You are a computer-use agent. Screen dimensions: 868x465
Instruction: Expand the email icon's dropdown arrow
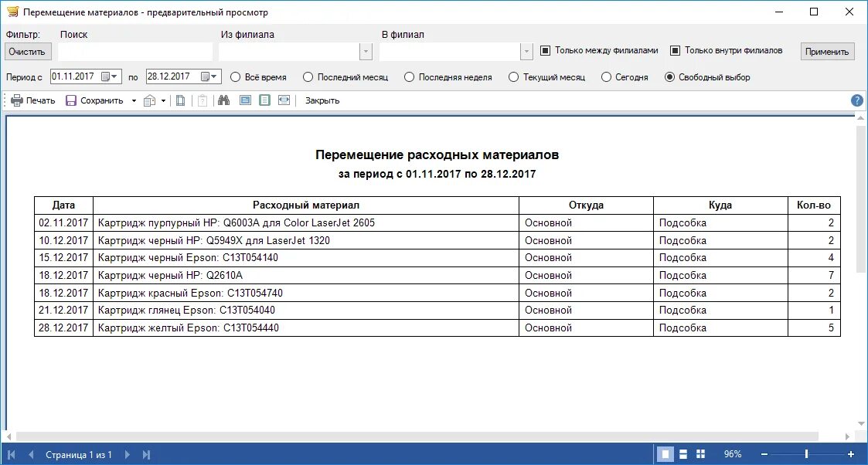point(163,100)
